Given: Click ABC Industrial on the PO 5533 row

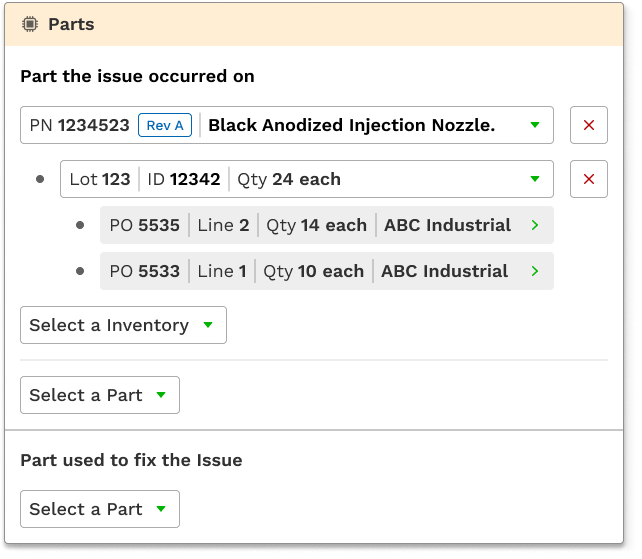Looking at the screenshot, I should tap(444, 271).
